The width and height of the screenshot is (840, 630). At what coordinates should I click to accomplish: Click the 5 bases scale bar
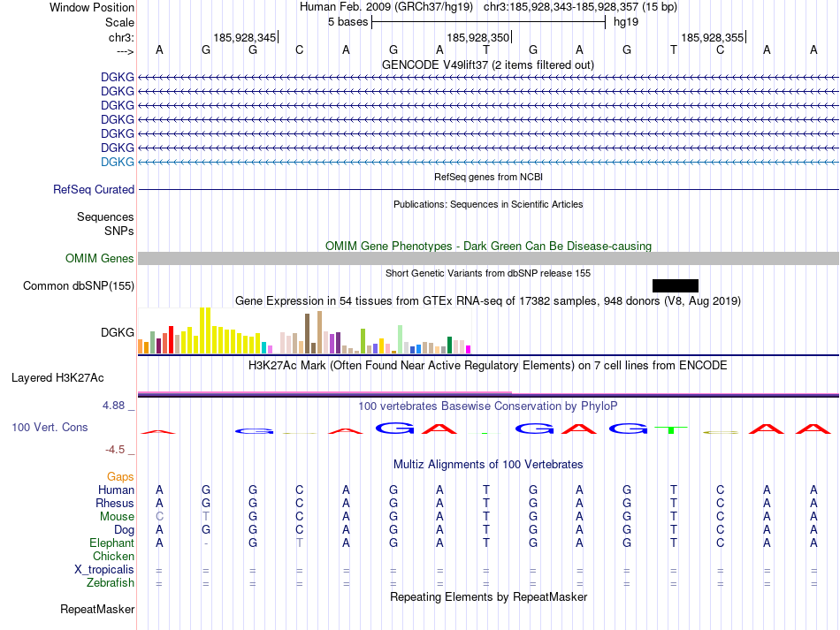489,22
